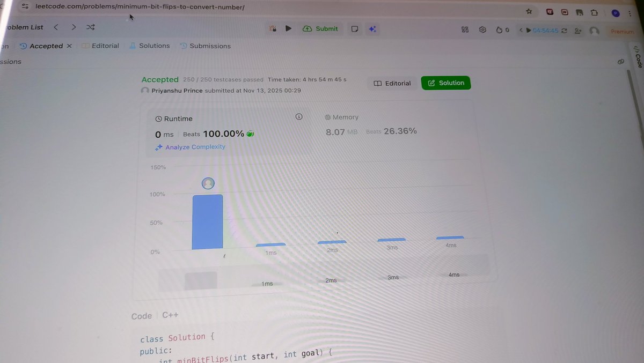Click the tall 0ms histogram bar
The width and height of the screenshot is (644, 363).
(x=208, y=222)
